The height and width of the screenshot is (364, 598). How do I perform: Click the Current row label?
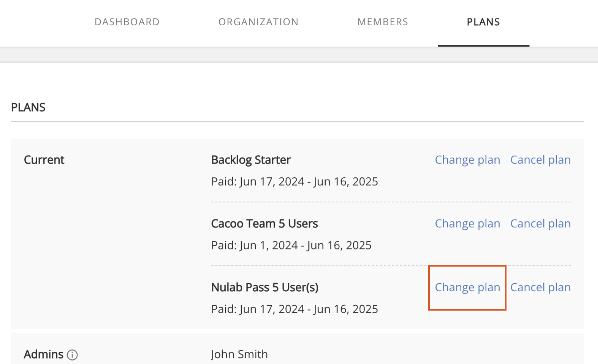pos(44,160)
